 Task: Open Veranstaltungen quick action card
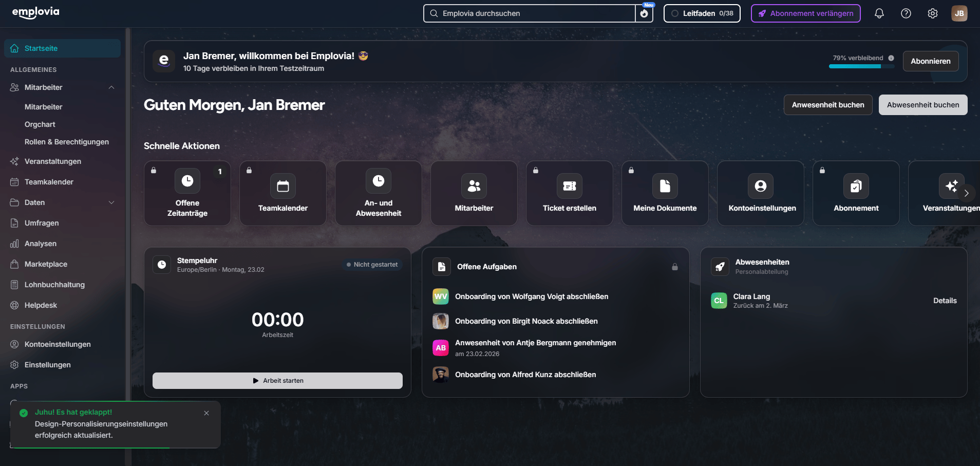click(x=945, y=193)
